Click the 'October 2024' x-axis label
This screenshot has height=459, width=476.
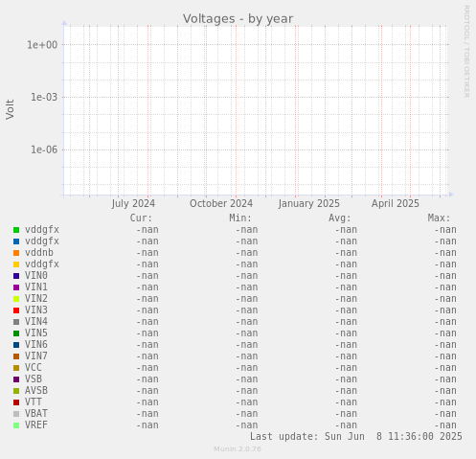point(221,203)
